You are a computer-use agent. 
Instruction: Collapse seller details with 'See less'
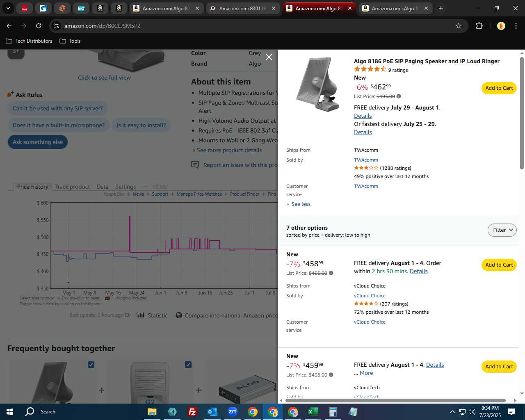pyautogui.click(x=298, y=204)
